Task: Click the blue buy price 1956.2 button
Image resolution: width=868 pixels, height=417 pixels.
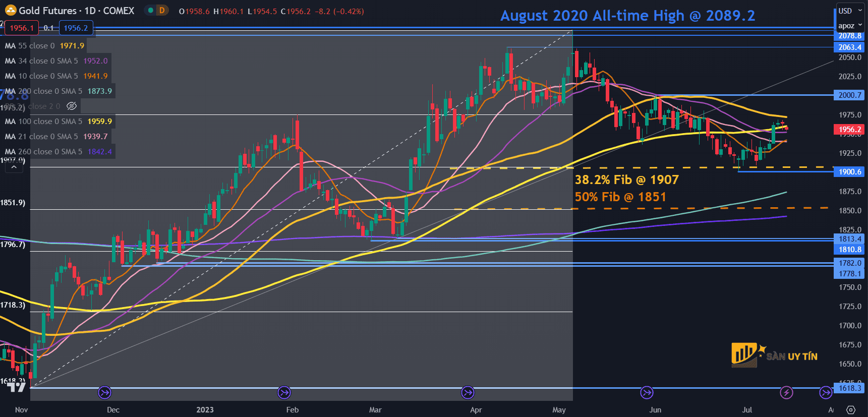Action: pos(76,28)
